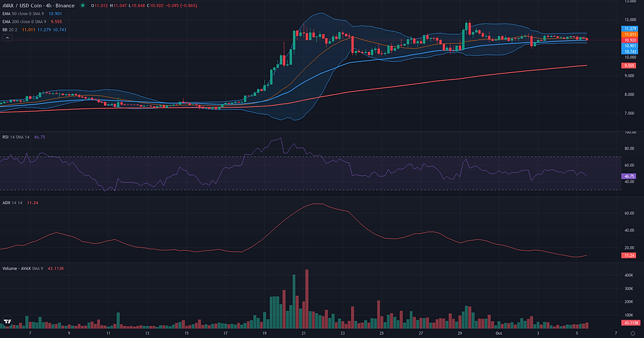Screen dimensions: 644x338
Task: Click the red 11.24 ADX scale label
Action: 629,255
